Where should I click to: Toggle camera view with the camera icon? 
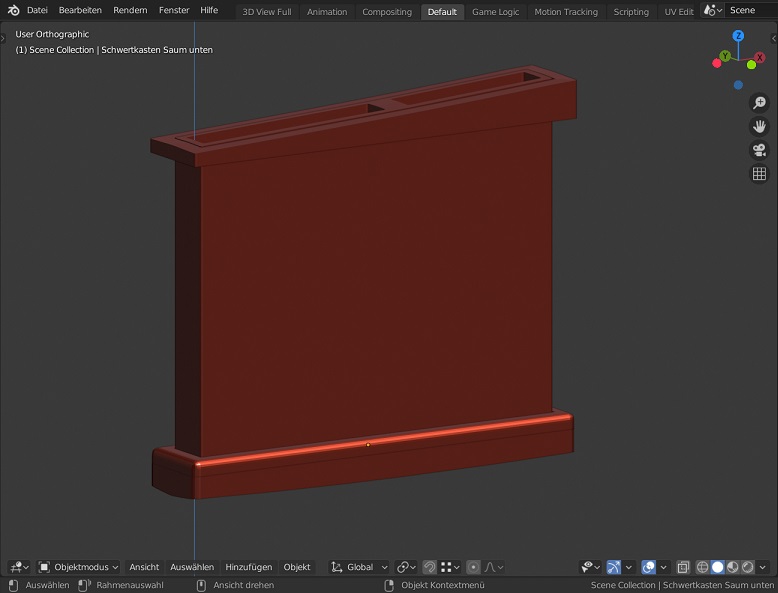point(759,150)
